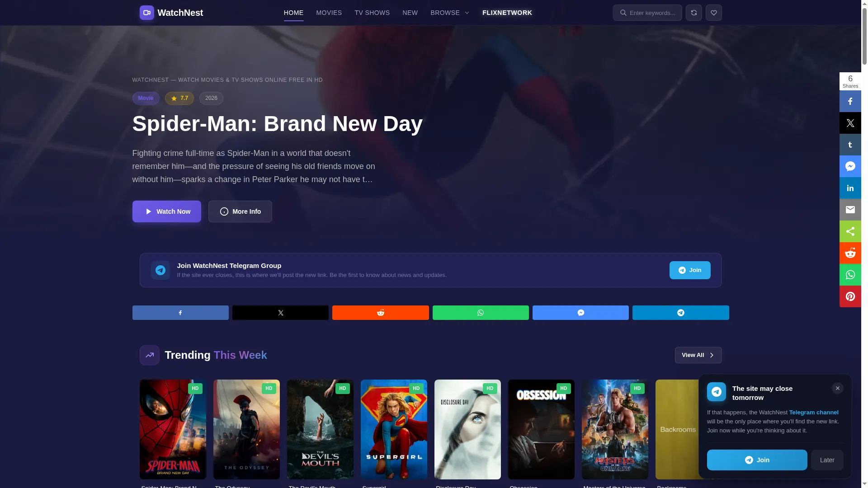Image resolution: width=868 pixels, height=488 pixels.
Task: Click the 7.7 rating badge
Action: pyautogui.click(x=179, y=98)
